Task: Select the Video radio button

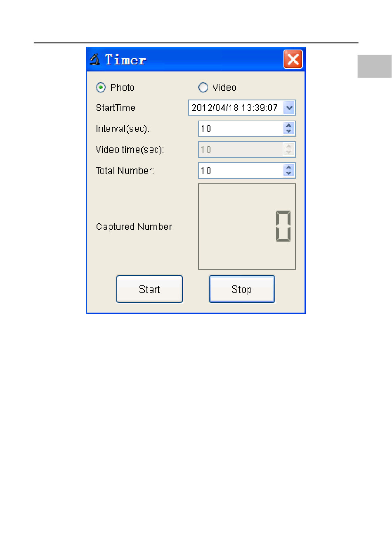Action: click(203, 88)
